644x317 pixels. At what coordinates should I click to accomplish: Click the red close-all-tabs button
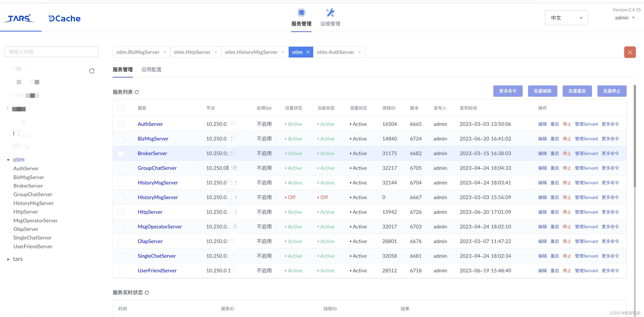point(630,52)
